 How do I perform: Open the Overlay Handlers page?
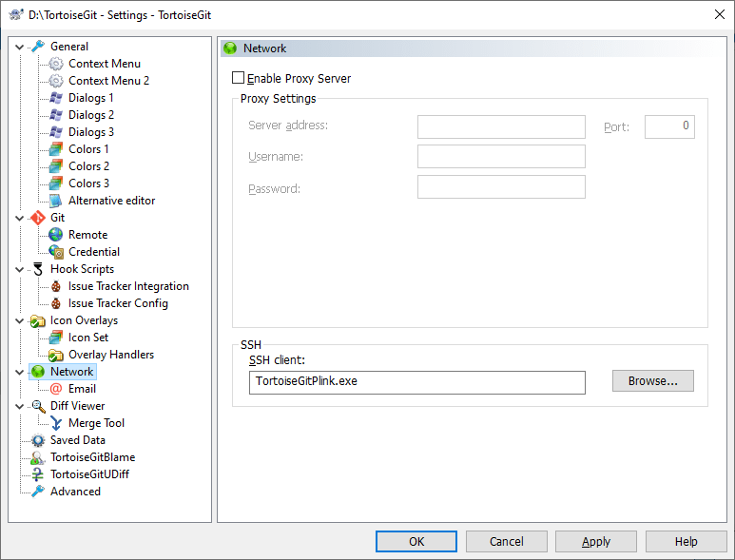[x=111, y=355]
